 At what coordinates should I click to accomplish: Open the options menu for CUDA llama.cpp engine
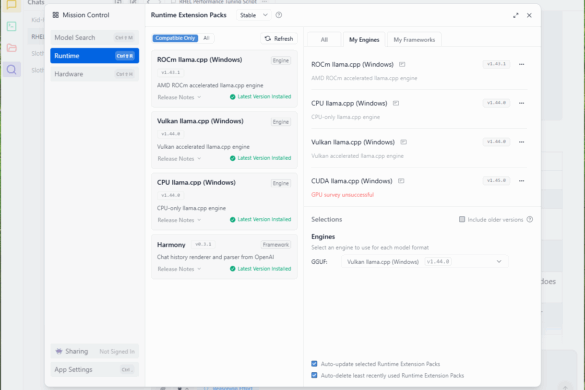click(x=521, y=181)
